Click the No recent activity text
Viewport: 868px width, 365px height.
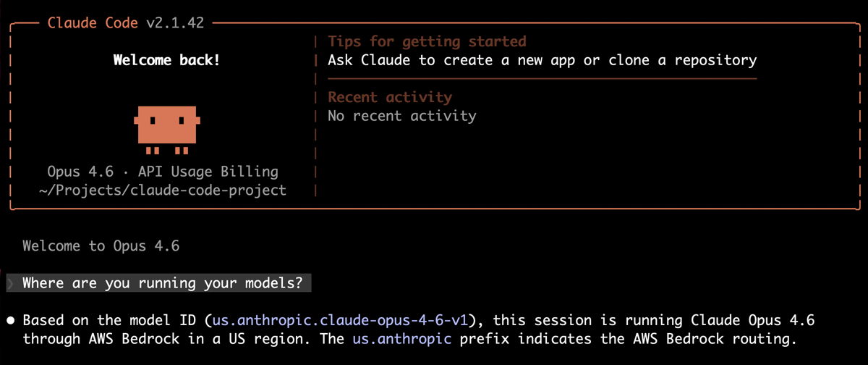(402, 115)
